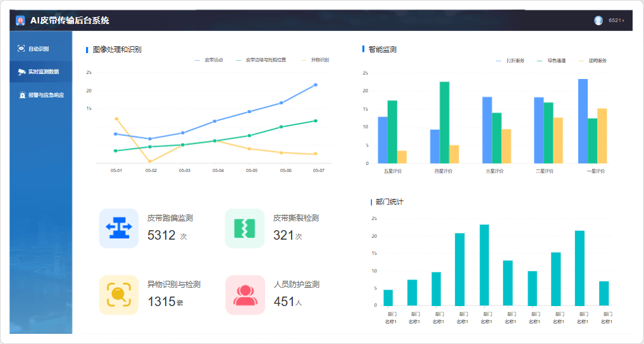Toggle the 异物识别 legend series
644x344 pixels.
[x=316, y=60]
